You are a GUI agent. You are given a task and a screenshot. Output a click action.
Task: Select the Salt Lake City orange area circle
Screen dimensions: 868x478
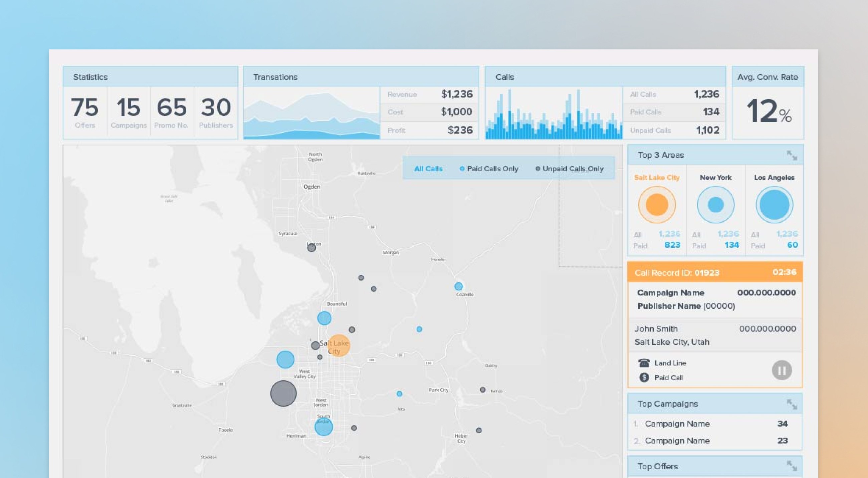coord(657,205)
